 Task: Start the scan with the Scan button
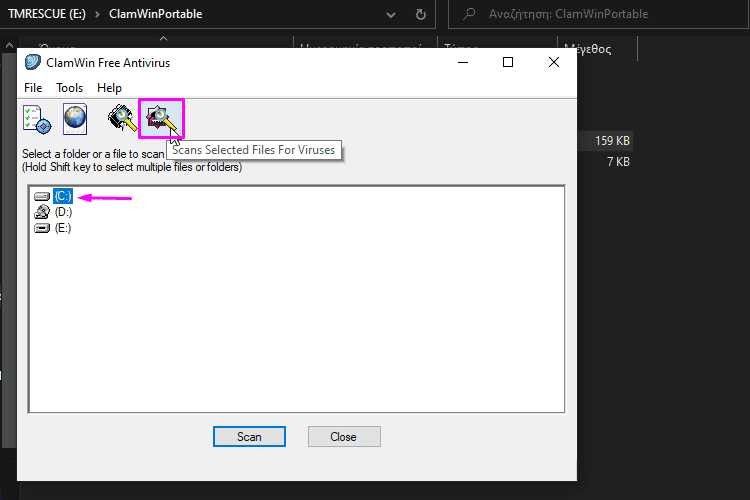[249, 437]
